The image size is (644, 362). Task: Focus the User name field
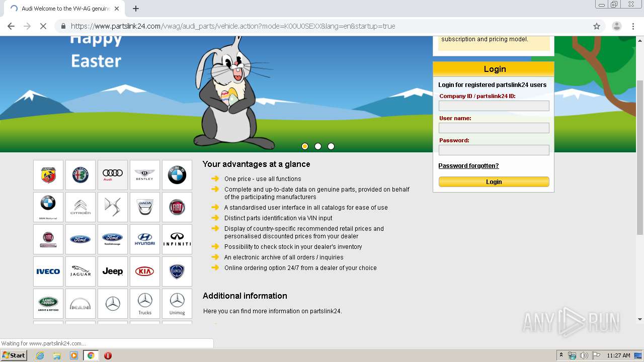point(494,128)
